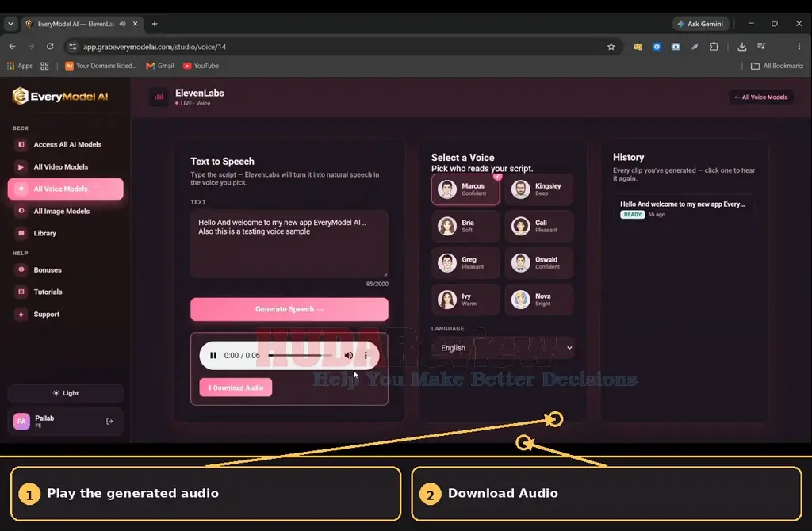Click the Ask Gemini button
Screen dimensions: 812x531
[x=700, y=24]
